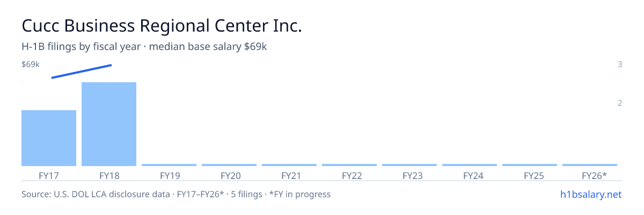Image resolution: width=644 pixels, height=215 pixels.
Task: Click the $69k salary axis label
Action: click(31, 64)
